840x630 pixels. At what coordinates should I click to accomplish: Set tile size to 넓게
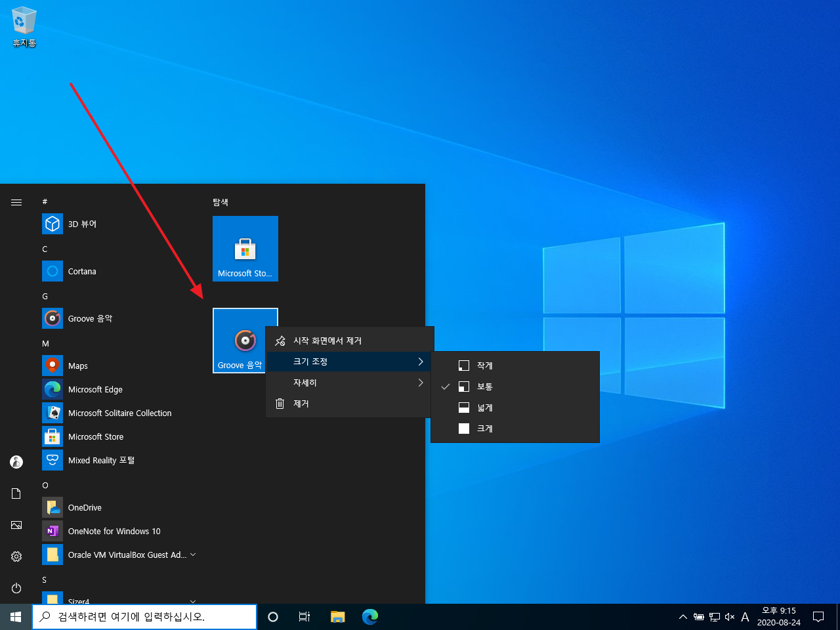[x=515, y=408]
